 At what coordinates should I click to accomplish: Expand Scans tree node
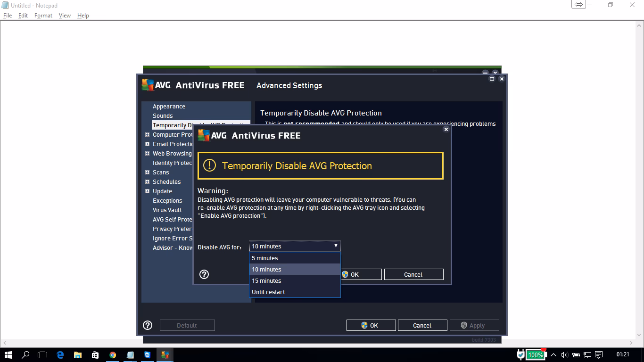[147, 173]
